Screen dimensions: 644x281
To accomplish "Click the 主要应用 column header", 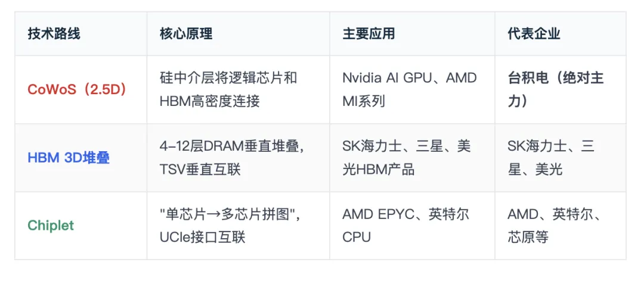I will [369, 34].
